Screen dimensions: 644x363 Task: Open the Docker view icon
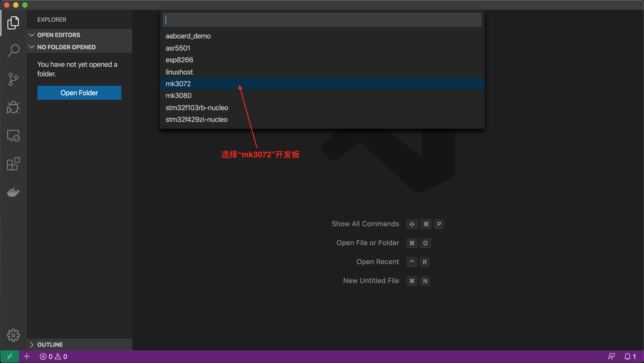[x=13, y=192]
